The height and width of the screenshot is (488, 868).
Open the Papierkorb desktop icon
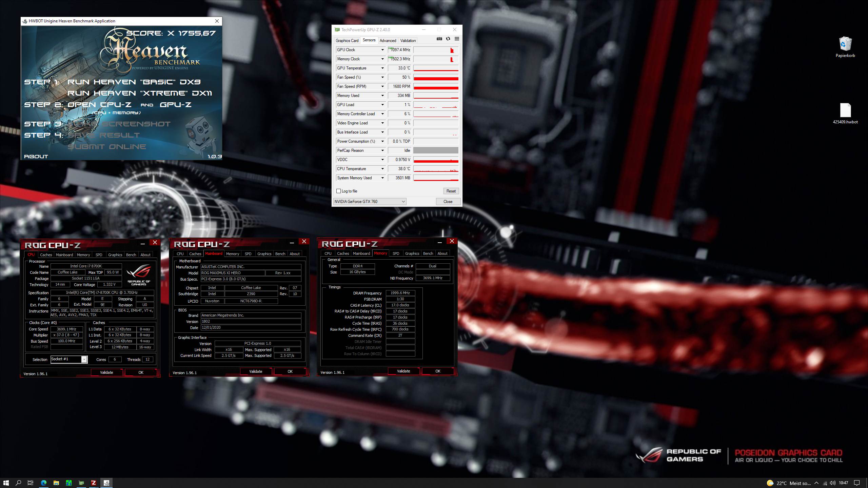point(845,47)
